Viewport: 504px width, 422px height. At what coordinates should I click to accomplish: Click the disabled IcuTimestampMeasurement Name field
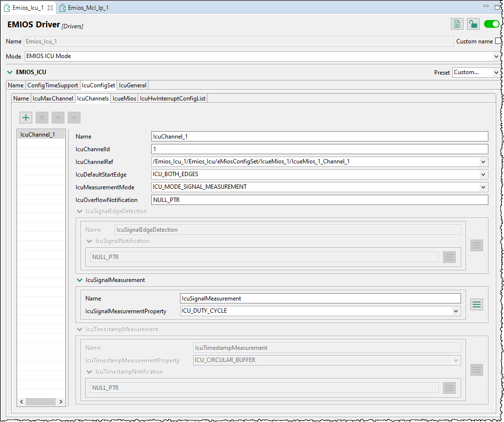point(327,348)
